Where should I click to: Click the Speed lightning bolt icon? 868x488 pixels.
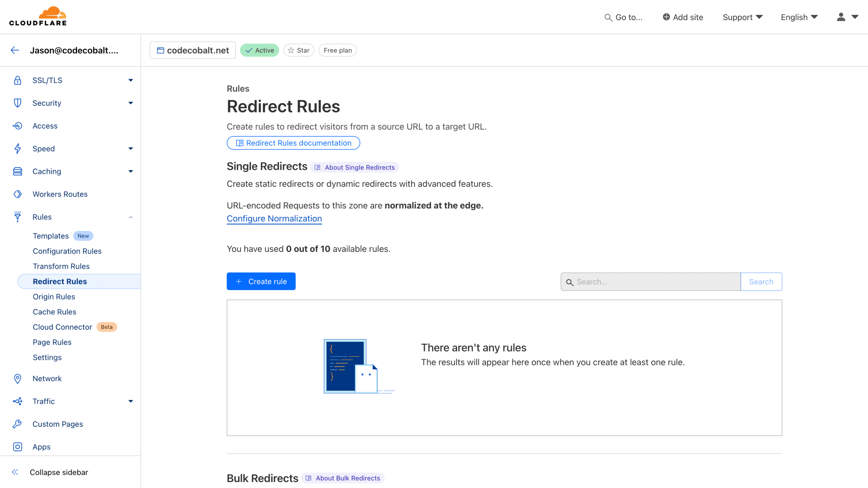[x=17, y=148]
